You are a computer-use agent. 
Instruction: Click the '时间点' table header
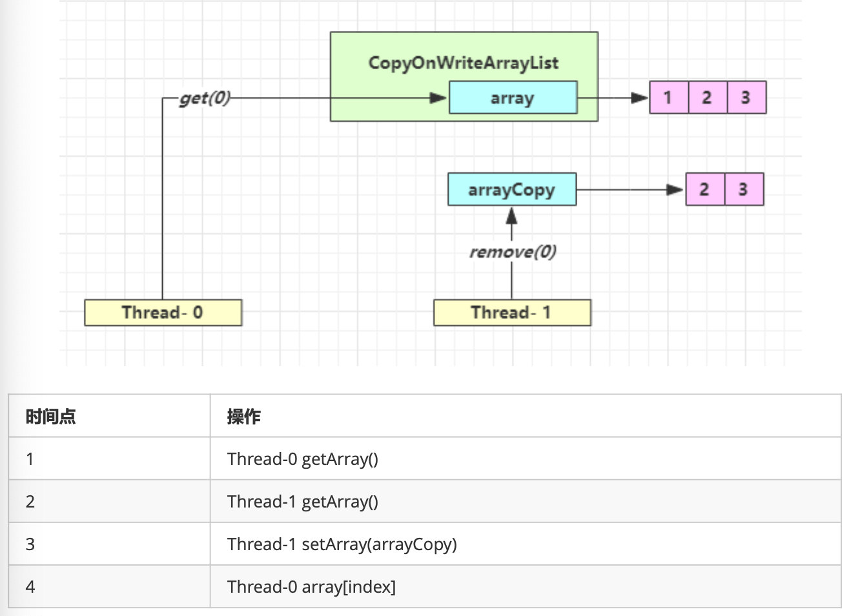(x=109, y=416)
